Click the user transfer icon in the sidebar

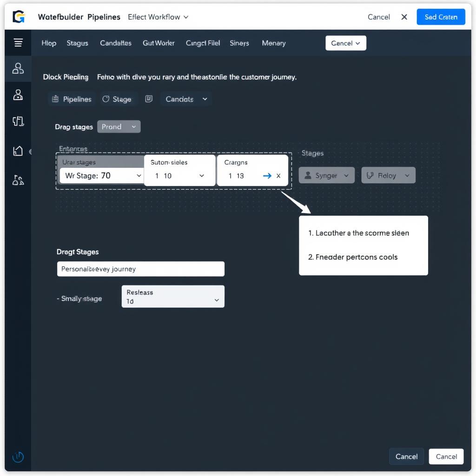(18, 180)
